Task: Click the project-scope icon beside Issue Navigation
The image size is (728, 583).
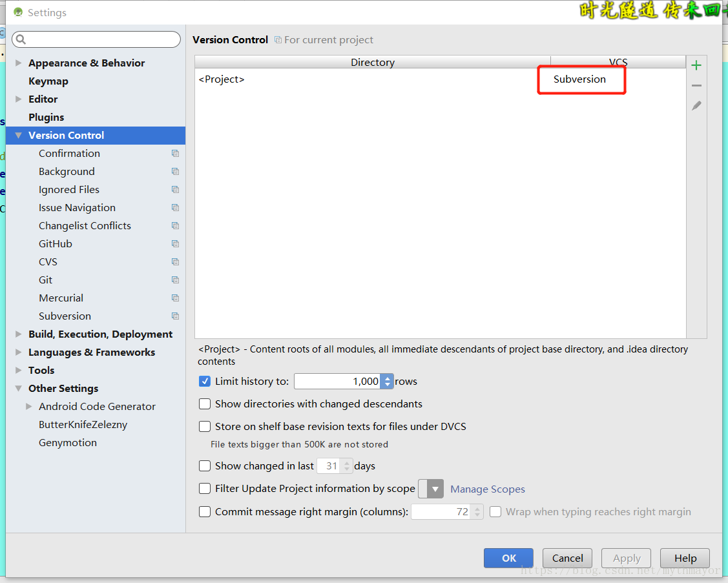Action: point(175,207)
